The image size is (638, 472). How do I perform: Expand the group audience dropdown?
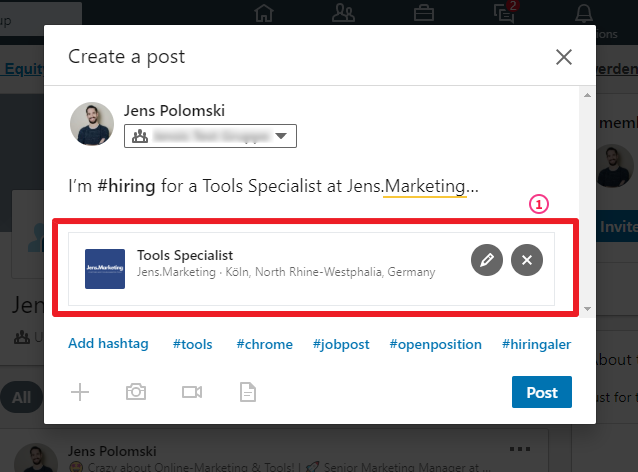click(210, 136)
